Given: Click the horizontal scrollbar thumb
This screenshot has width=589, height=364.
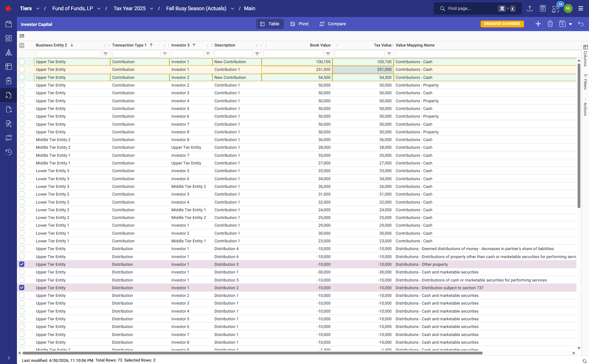Looking at the screenshot, I should tap(253, 353).
